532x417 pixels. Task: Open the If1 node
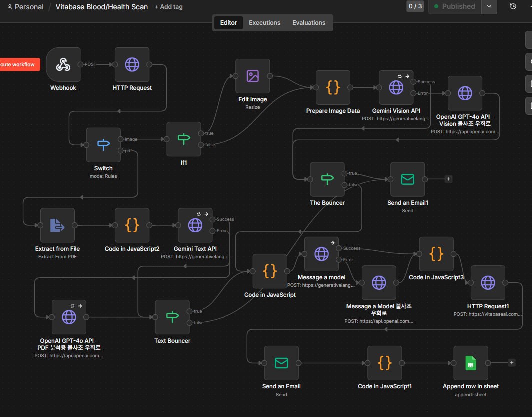pyautogui.click(x=184, y=139)
